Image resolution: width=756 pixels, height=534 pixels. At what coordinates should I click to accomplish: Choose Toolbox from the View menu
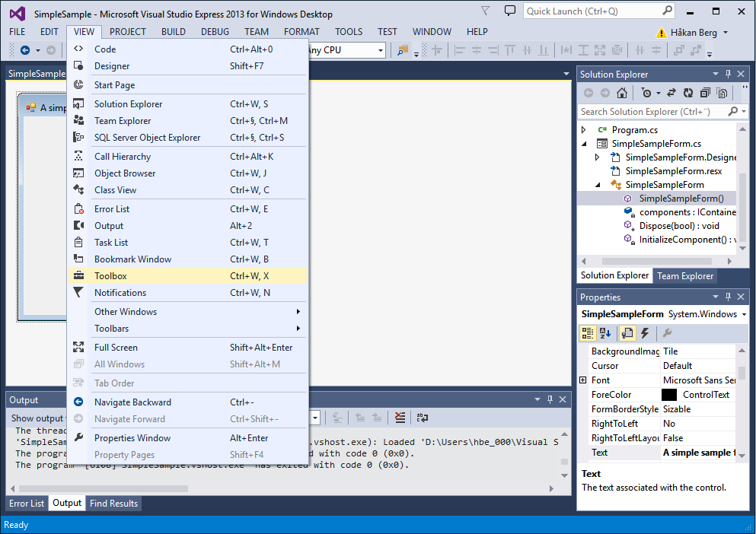(187, 275)
